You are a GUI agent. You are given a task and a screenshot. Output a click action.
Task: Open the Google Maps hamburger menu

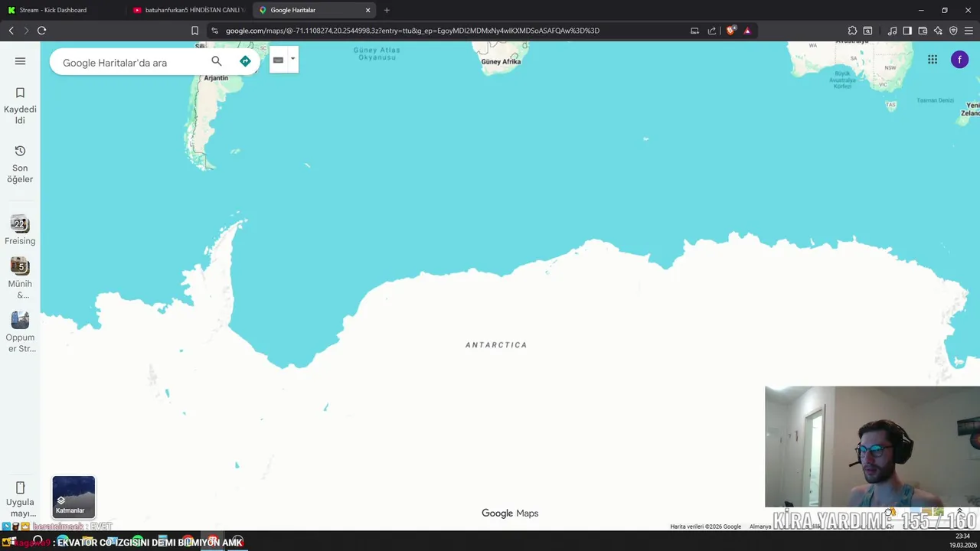pos(20,61)
